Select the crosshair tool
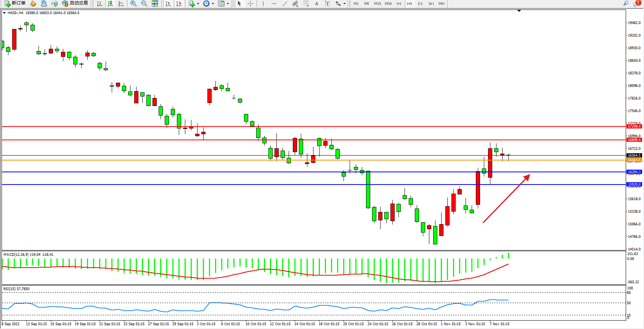Screen dimensions: 644x329 250,3
